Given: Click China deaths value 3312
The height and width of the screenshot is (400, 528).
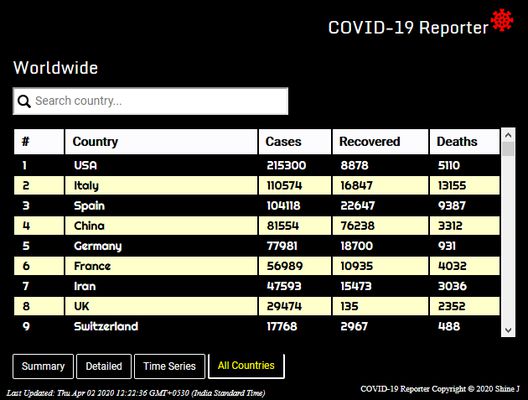Looking at the screenshot, I should [450, 226].
